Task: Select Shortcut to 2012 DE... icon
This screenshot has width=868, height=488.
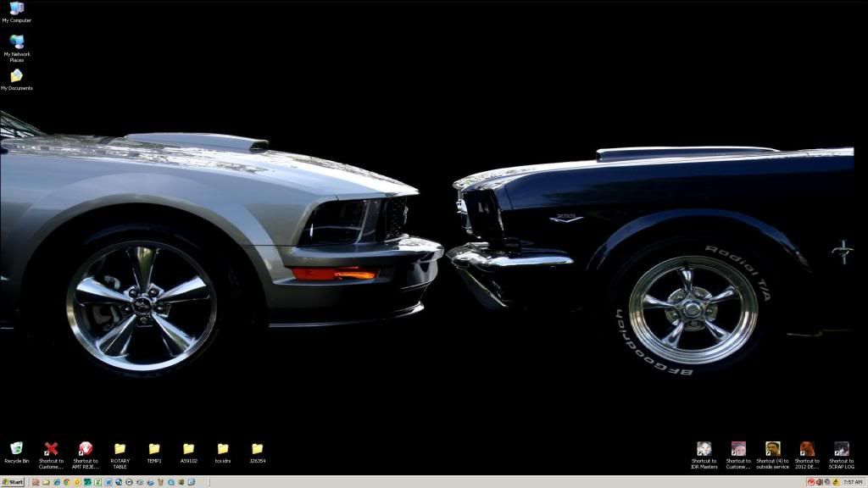Action: coord(807,455)
